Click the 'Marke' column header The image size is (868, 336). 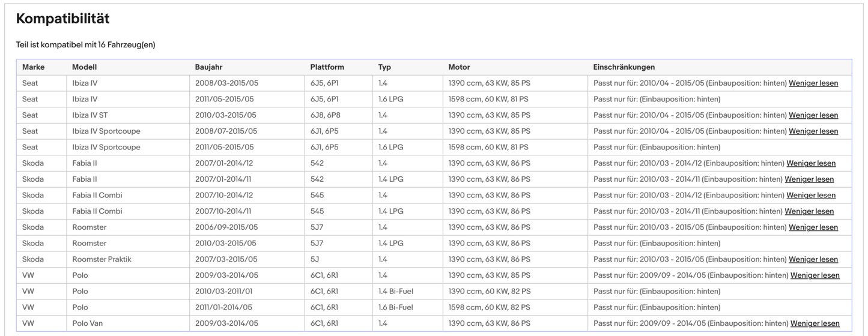(34, 67)
